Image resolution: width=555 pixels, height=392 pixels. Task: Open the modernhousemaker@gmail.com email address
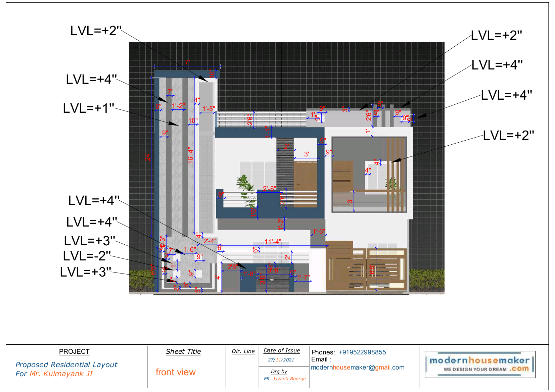coord(358,367)
